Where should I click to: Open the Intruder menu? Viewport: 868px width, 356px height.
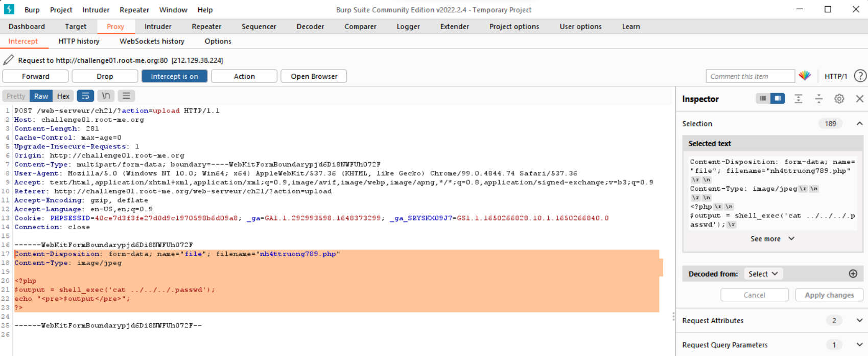(96, 10)
